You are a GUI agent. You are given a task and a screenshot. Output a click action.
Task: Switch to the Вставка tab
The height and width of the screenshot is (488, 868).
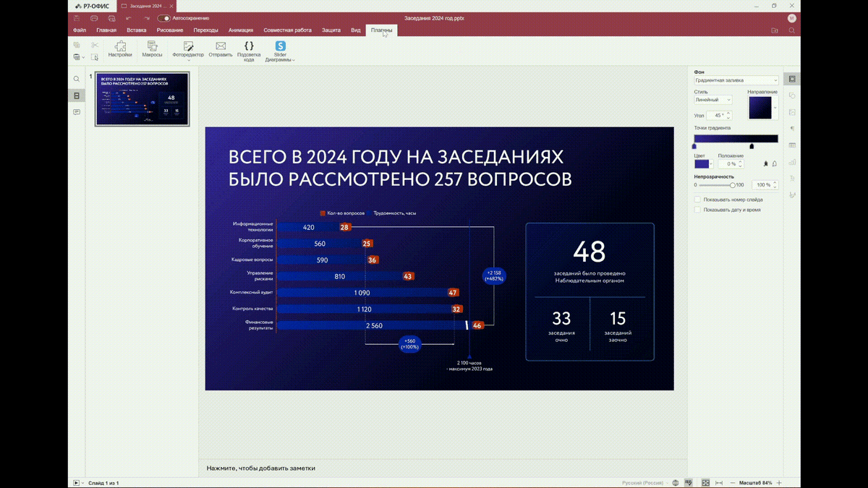[x=137, y=30]
